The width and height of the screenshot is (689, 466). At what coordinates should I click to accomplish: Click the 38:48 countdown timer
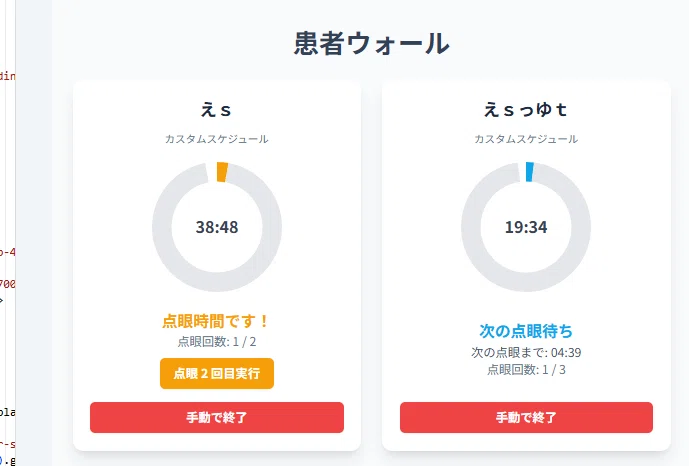point(217,227)
